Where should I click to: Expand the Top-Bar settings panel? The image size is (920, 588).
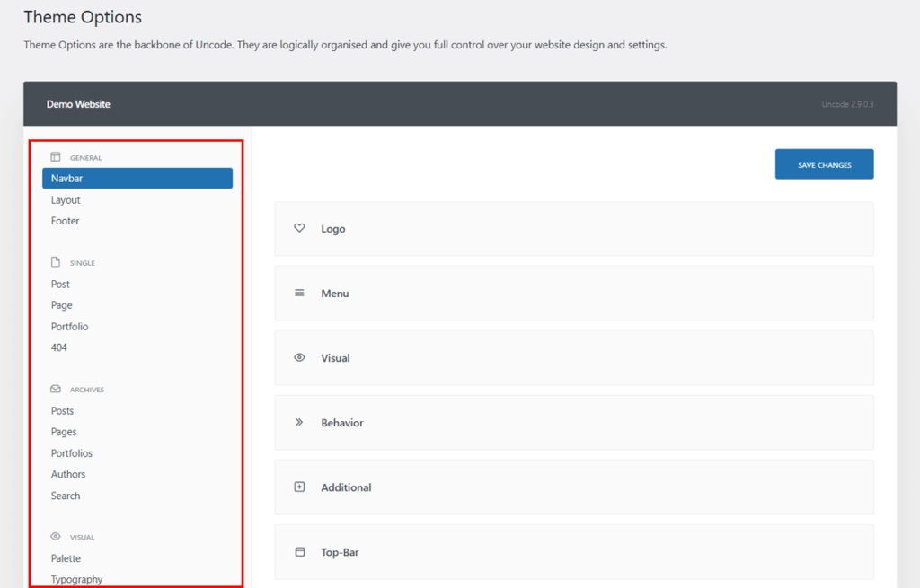pos(572,552)
